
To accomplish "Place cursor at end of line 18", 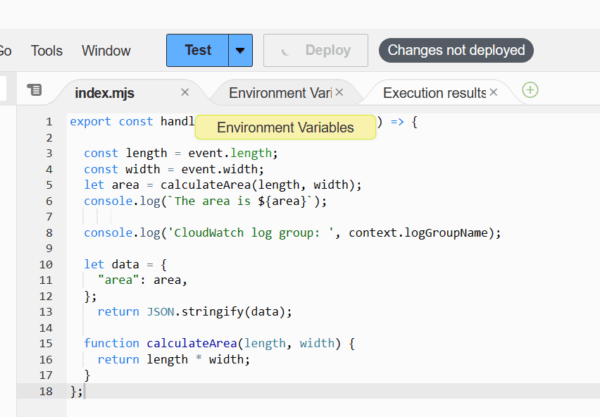I will (85, 391).
